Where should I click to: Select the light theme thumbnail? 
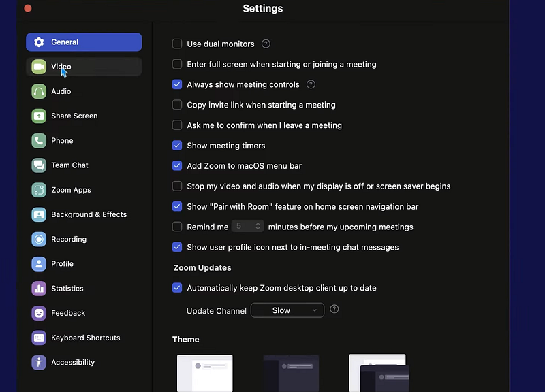pyautogui.click(x=205, y=373)
